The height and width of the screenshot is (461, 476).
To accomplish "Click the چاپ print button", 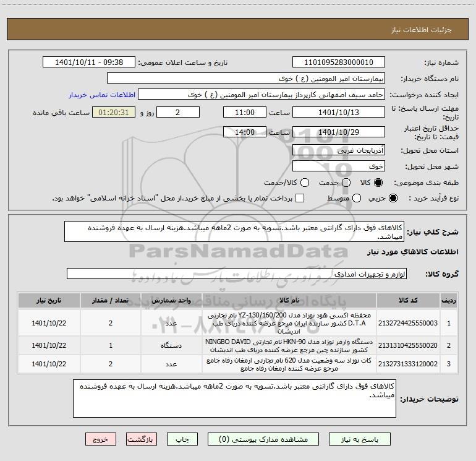I will (182, 439).
